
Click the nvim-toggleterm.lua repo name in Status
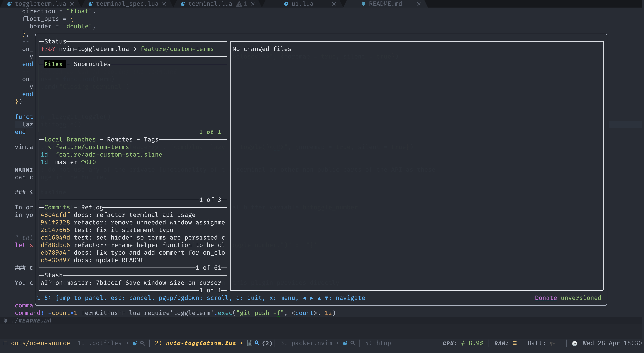click(94, 49)
